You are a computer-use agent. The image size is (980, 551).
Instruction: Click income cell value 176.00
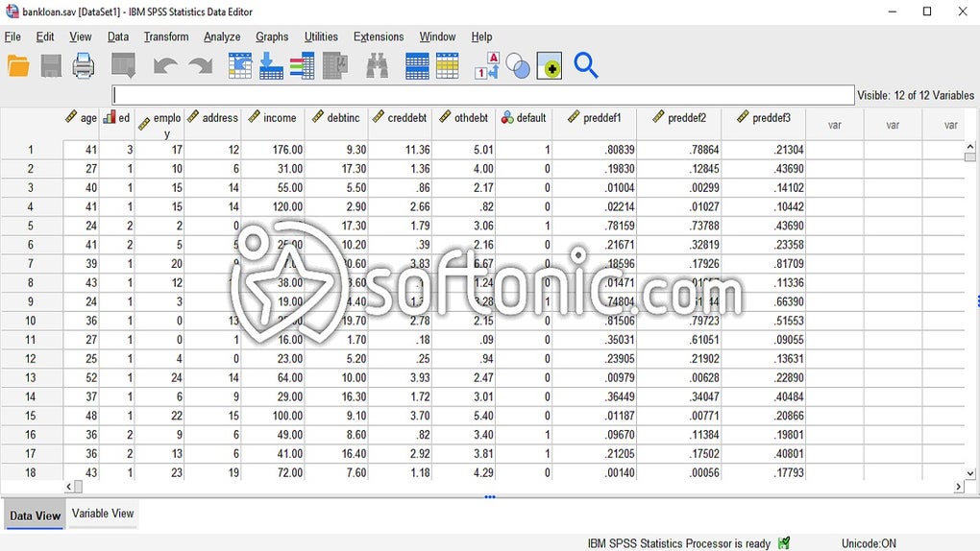coord(273,150)
